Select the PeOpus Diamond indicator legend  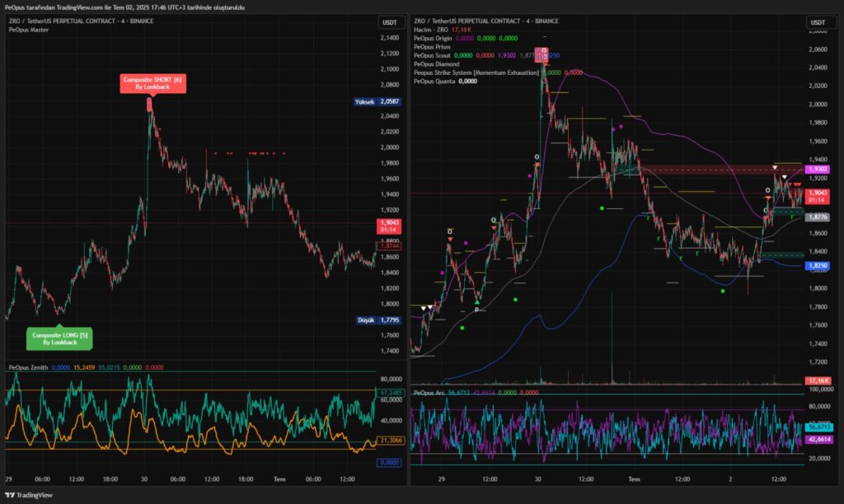pos(438,63)
